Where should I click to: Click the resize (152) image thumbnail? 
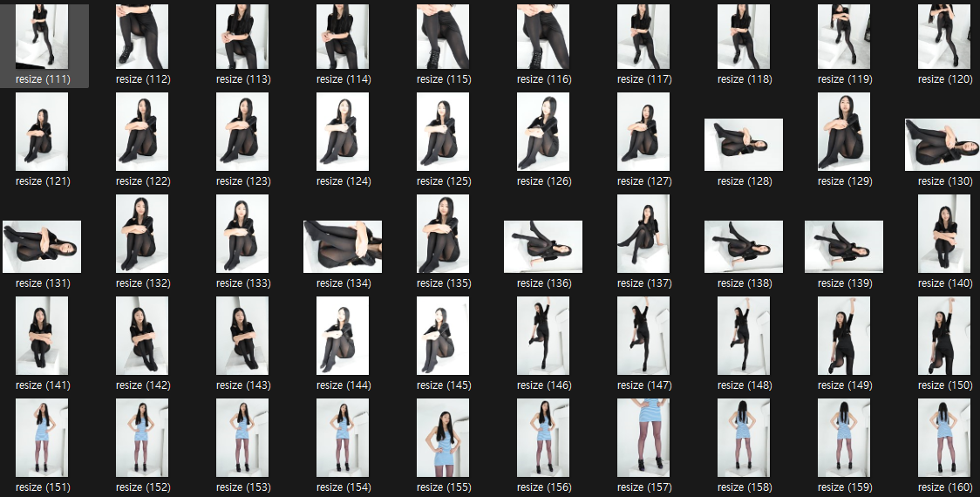(142, 438)
